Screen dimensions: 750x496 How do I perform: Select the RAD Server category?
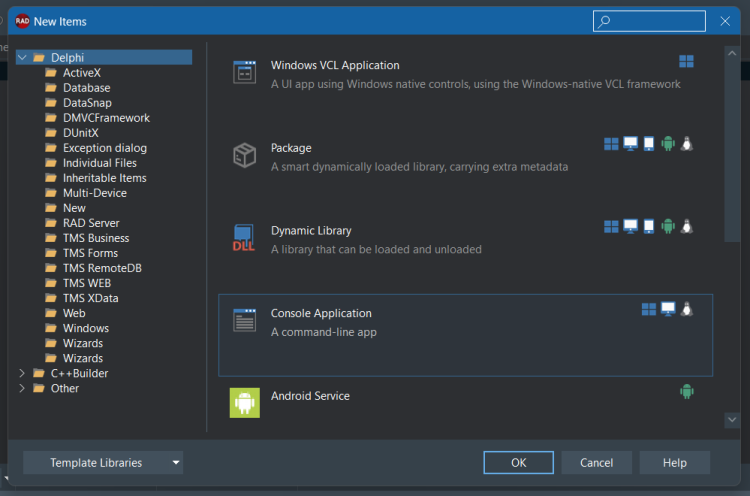pos(91,223)
